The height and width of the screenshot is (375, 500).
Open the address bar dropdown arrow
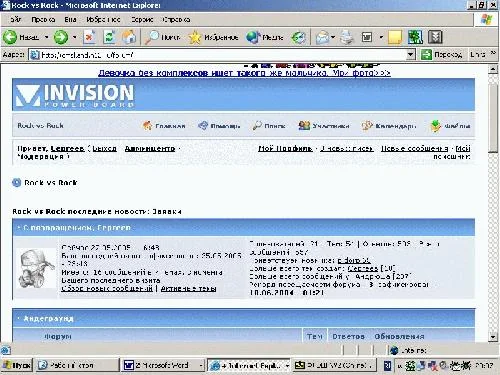[x=411, y=54]
